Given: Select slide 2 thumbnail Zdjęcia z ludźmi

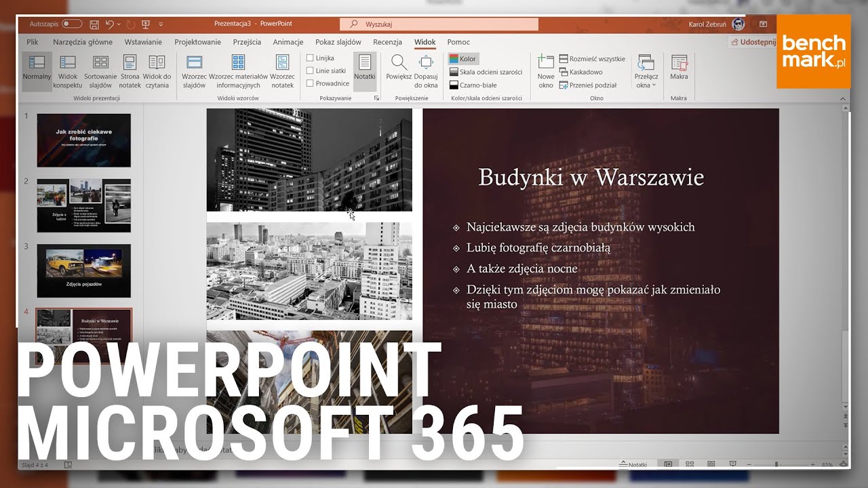Looking at the screenshot, I should [x=83, y=205].
